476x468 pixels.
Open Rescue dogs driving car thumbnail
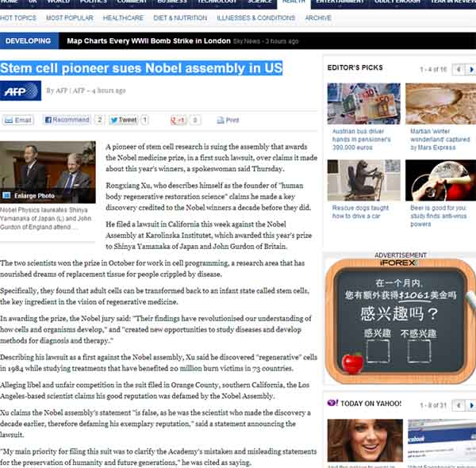pyautogui.click(x=363, y=180)
